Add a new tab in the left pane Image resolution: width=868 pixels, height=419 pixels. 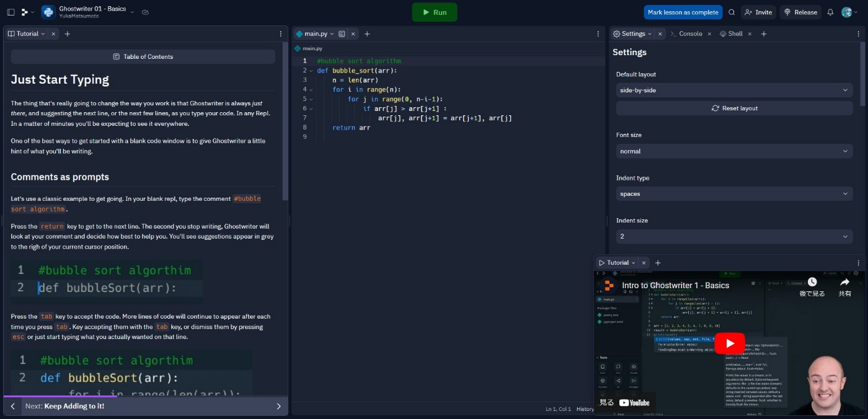68,33
